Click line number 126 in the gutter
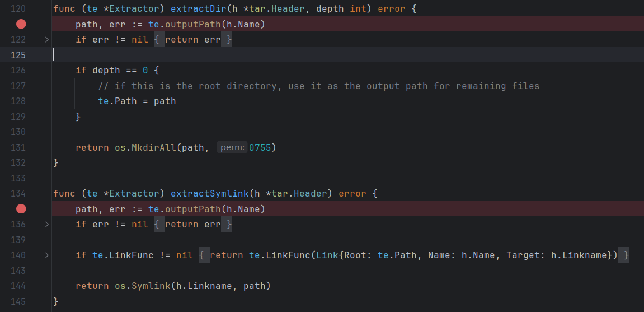Viewport: 644px width, 312px height. [x=18, y=71]
